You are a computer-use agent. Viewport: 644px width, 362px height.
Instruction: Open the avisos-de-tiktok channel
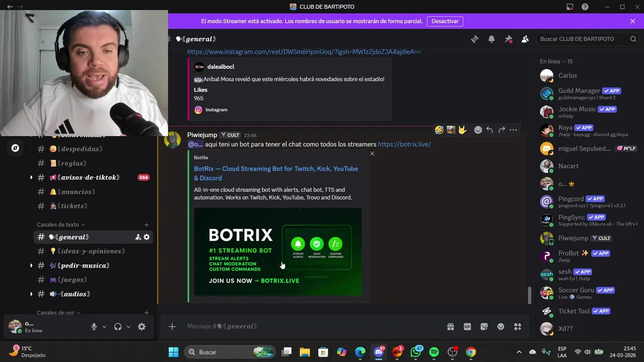(x=94, y=177)
